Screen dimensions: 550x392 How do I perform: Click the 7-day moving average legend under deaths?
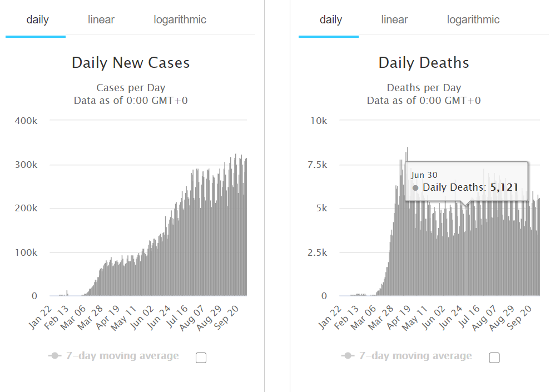tap(415, 356)
